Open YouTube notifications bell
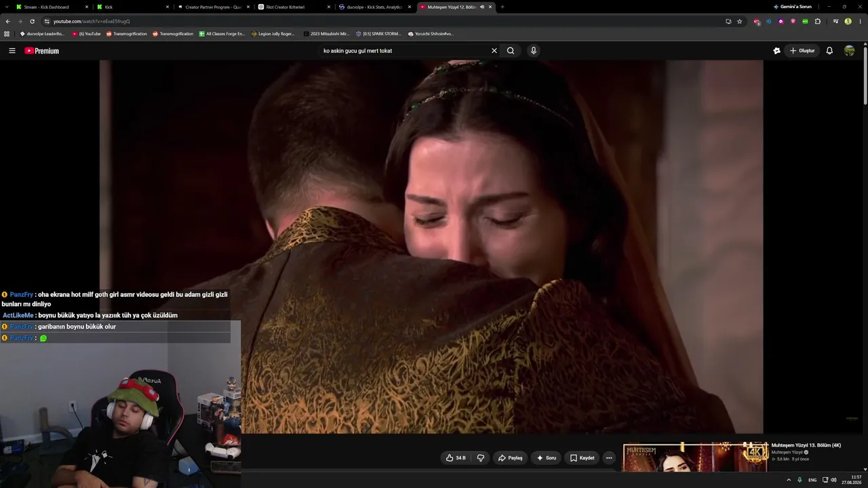Screen dimensions: 868x488 (x=829, y=51)
